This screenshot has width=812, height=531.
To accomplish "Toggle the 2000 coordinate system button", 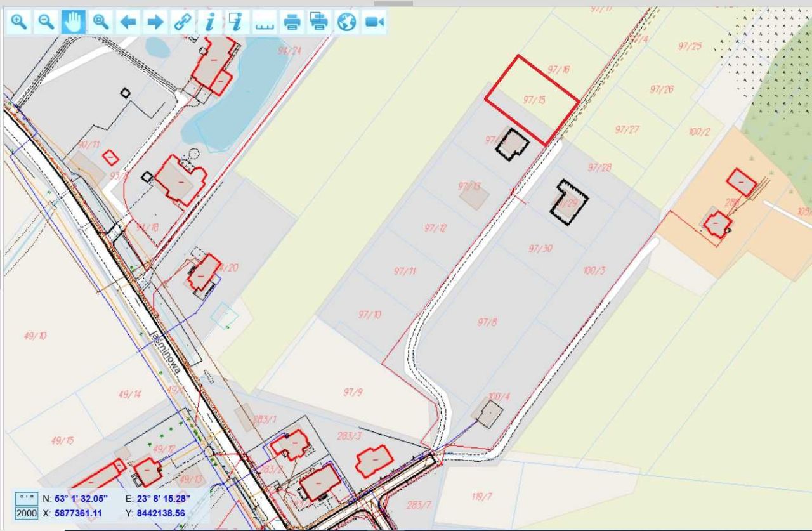I will tap(27, 513).
